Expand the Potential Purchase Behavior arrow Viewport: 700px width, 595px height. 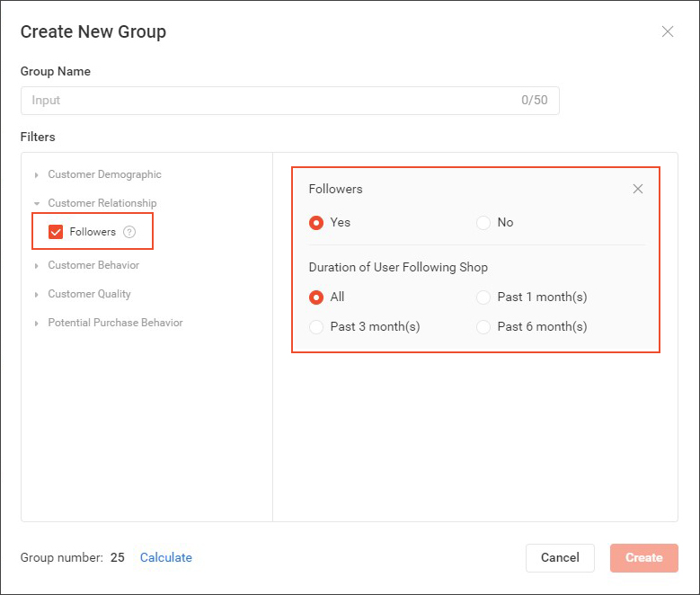coord(37,323)
